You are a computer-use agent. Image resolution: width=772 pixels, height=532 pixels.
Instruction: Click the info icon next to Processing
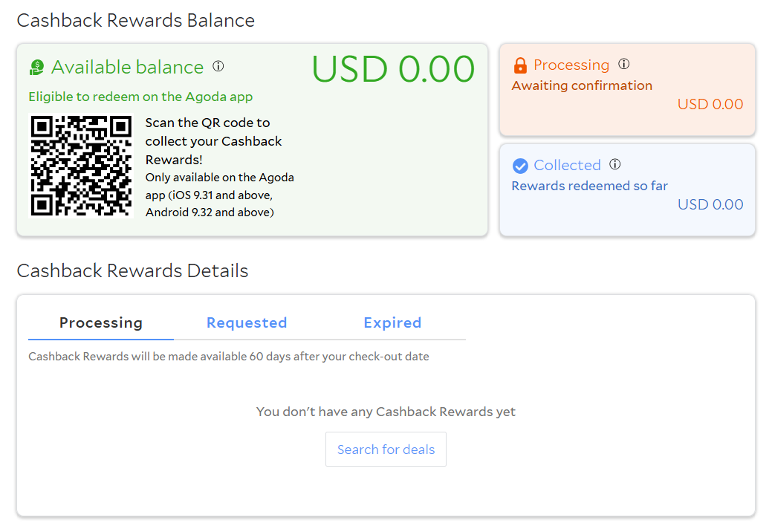point(625,64)
